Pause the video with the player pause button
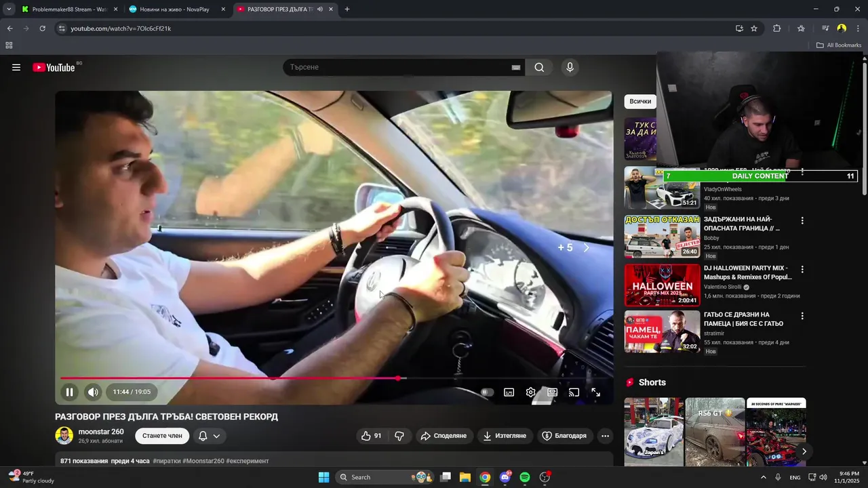Screen dimensions: 868x488 (69, 392)
